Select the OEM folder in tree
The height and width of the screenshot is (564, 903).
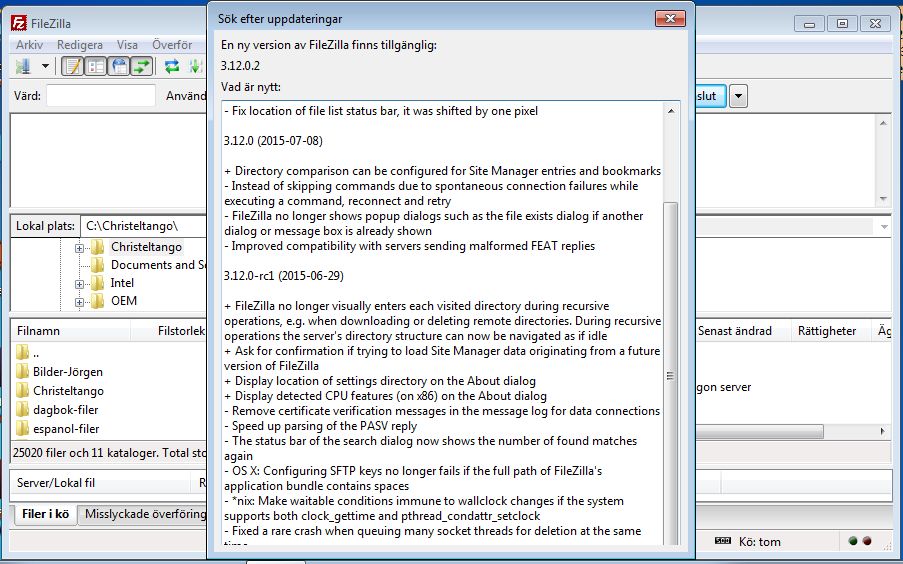124,300
